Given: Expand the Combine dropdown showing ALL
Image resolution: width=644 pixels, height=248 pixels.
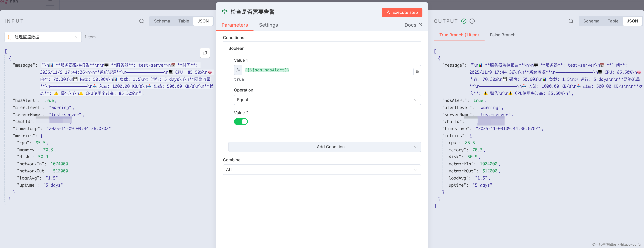Looking at the screenshot, I should click(321, 170).
